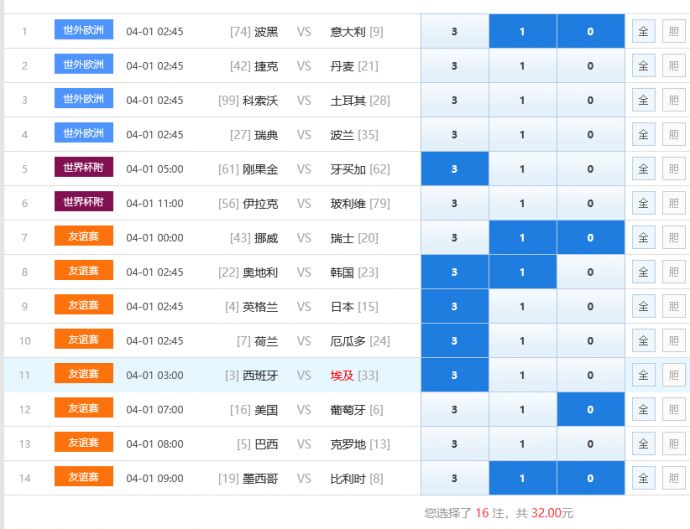Toggle outcome 1 for 波黑 vs 意大利
This screenshot has height=529, width=690.
coord(522,32)
